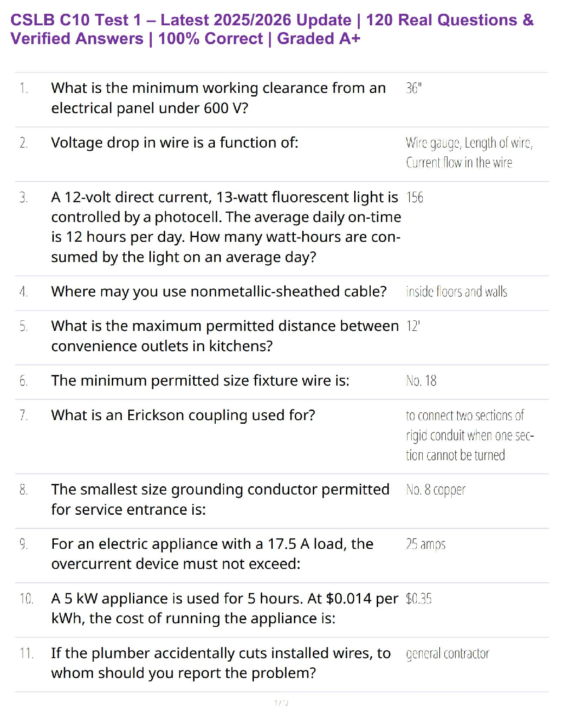Click the answer 'inside floors and walls'
The width and height of the screenshot is (563, 728).
[456, 292]
